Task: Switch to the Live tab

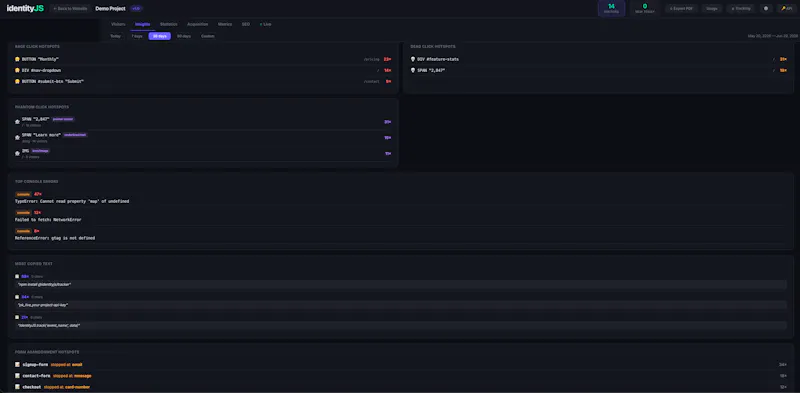Action: click(265, 24)
